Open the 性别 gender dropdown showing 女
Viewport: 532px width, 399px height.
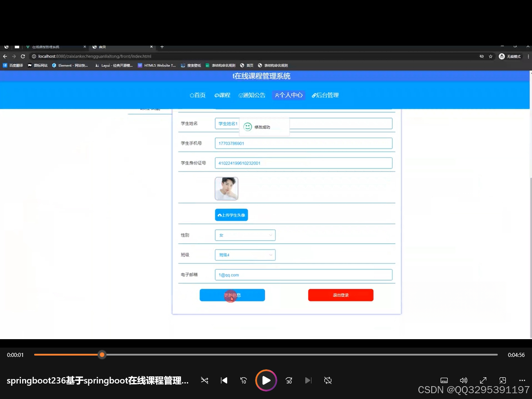pyautogui.click(x=245, y=235)
